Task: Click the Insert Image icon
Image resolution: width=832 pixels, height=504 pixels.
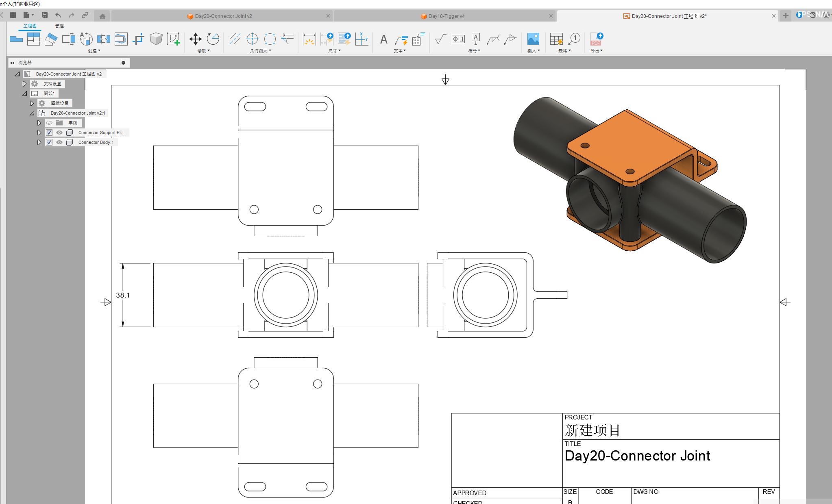Action: [533, 39]
